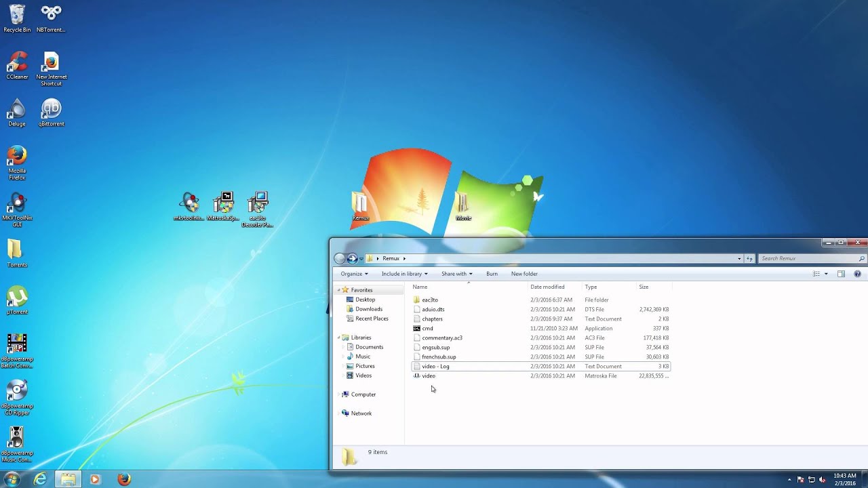Select the aduio.dts file
This screenshot has width=868, height=488.
pos(540,309)
